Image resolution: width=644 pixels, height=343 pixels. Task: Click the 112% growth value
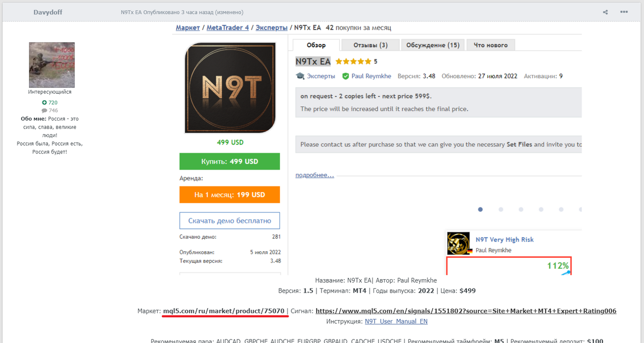(558, 266)
